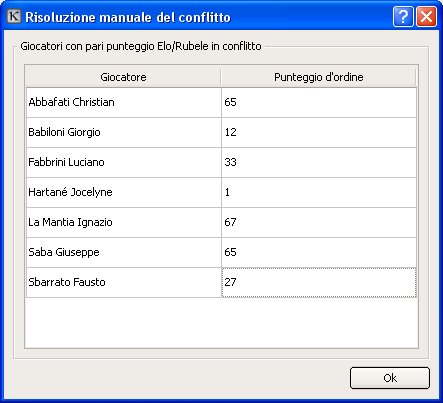Image resolution: width=443 pixels, height=403 pixels.
Task: Sort by the Giocatore column header
Action: tap(123, 77)
